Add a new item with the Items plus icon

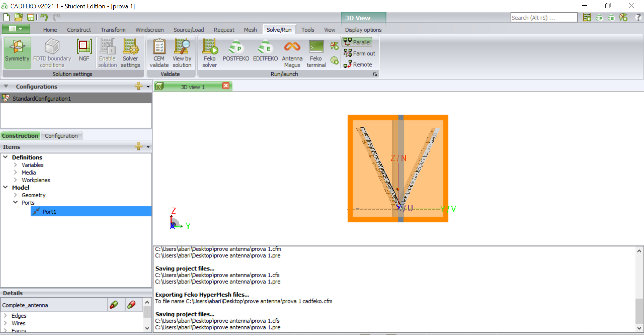(138, 146)
